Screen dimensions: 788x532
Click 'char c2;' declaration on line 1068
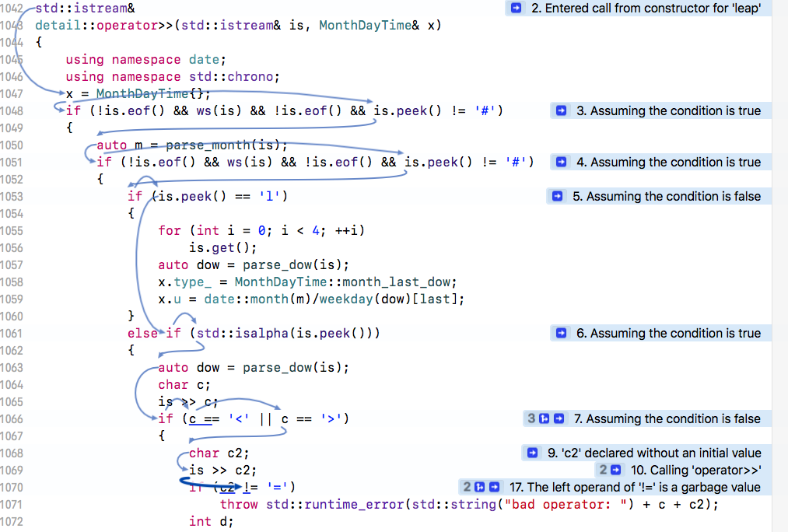[219, 453]
